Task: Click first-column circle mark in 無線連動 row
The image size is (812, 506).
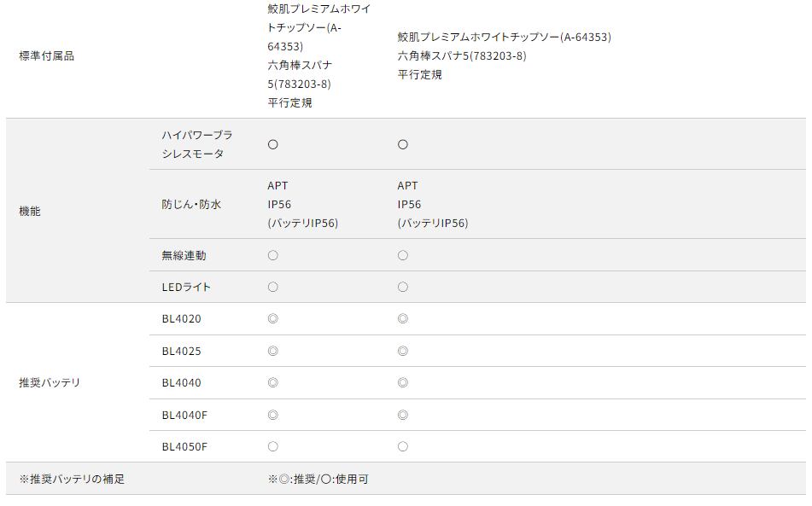Action: [x=272, y=255]
